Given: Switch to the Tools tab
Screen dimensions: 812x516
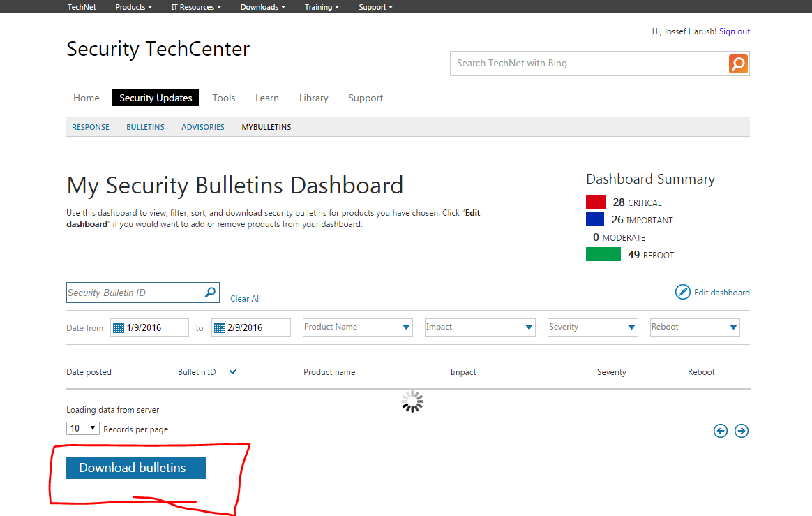Looking at the screenshot, I should click(x=224, y=98).
